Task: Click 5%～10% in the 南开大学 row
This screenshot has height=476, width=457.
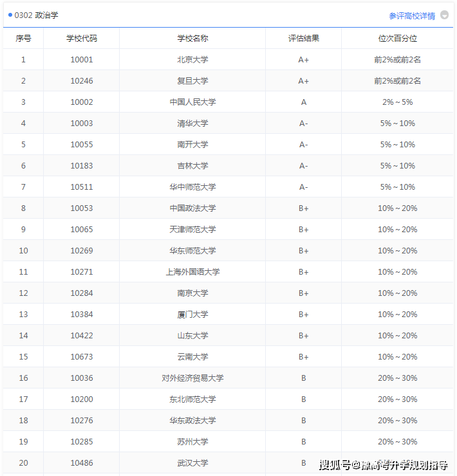Action: [x=397, y=145]
